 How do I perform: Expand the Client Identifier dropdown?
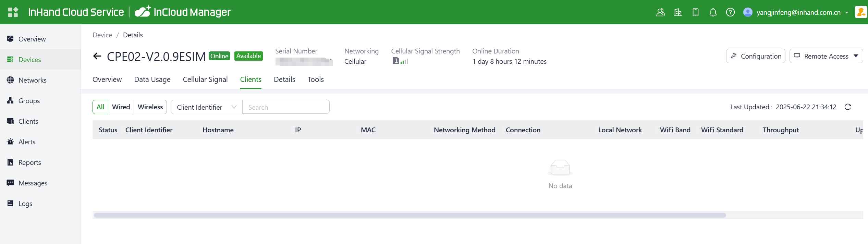206,107
